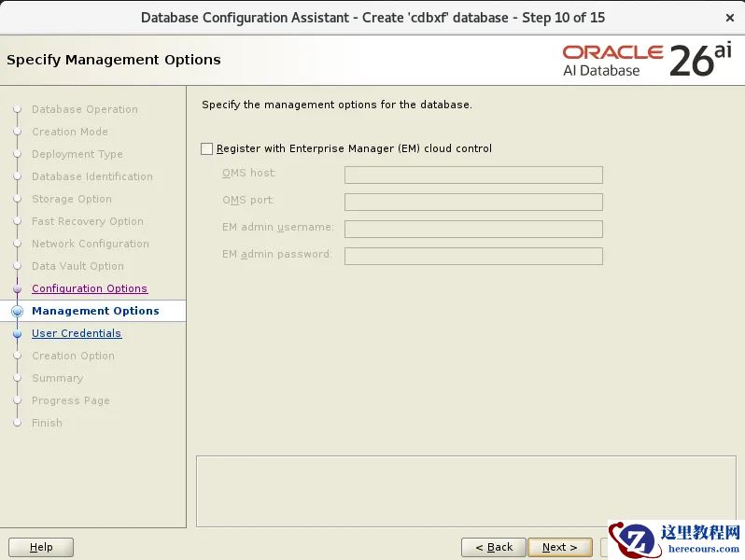Click the Specify Management Options heading
This screenshot has height=560, width=745.
coord(114,60)
